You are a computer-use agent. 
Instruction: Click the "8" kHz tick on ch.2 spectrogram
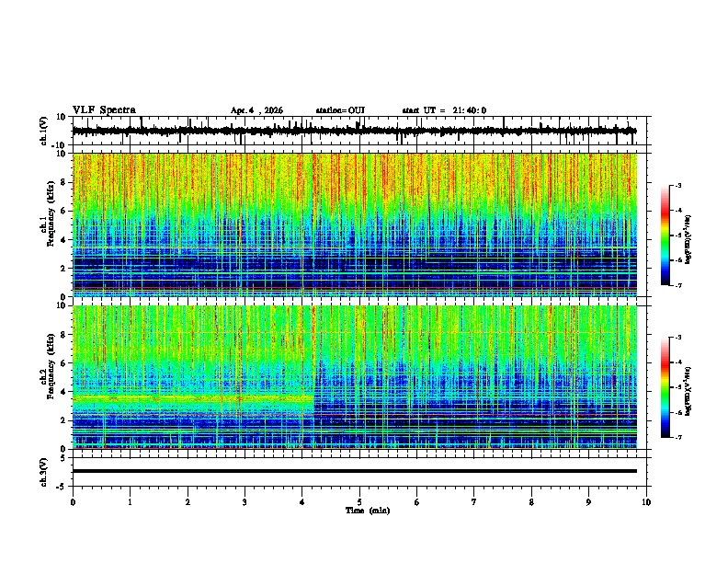coord(64,335)
